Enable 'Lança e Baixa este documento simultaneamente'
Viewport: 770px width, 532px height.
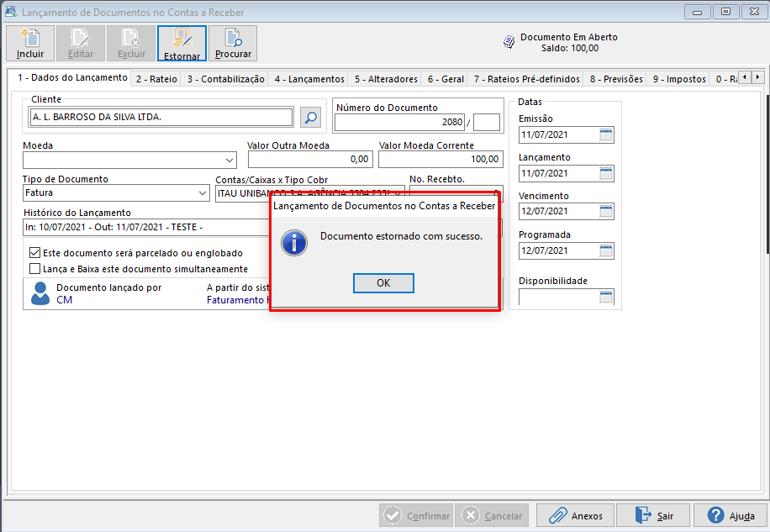pos(34,268)
